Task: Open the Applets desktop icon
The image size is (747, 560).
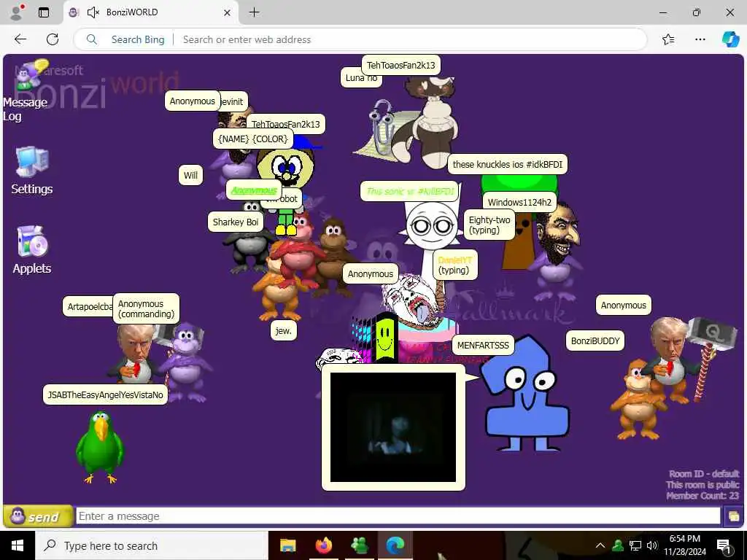Action: 31,249
